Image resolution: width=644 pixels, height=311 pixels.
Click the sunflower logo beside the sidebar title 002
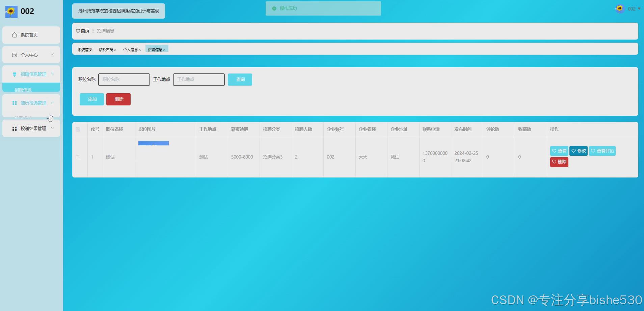11,12
